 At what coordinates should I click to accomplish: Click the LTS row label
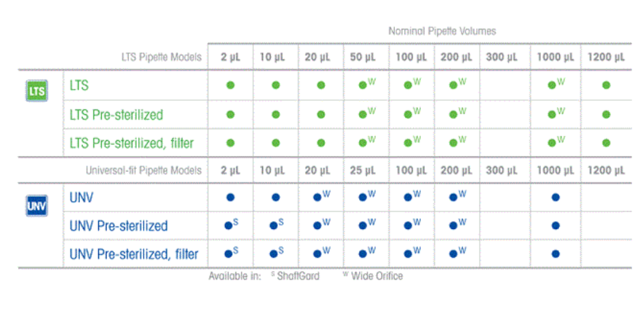[x=79, y=85]
